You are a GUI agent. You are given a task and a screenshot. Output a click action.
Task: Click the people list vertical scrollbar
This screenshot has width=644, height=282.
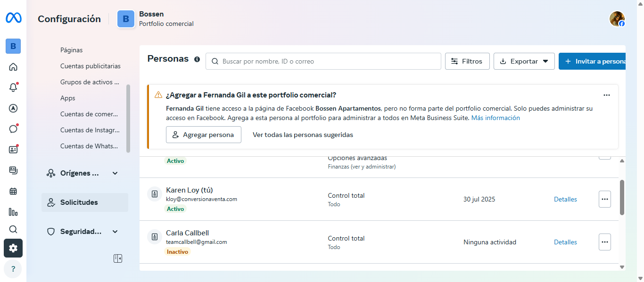point(622,198)
